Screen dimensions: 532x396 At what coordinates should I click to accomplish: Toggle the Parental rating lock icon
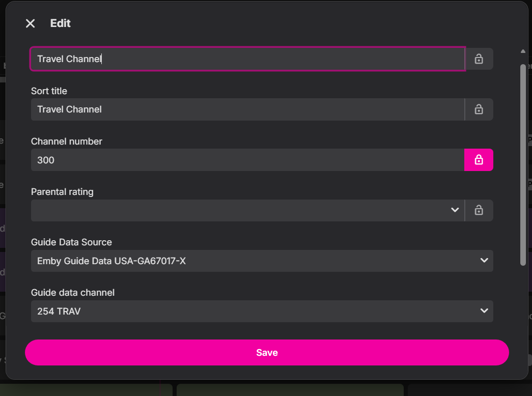[479, 210]
